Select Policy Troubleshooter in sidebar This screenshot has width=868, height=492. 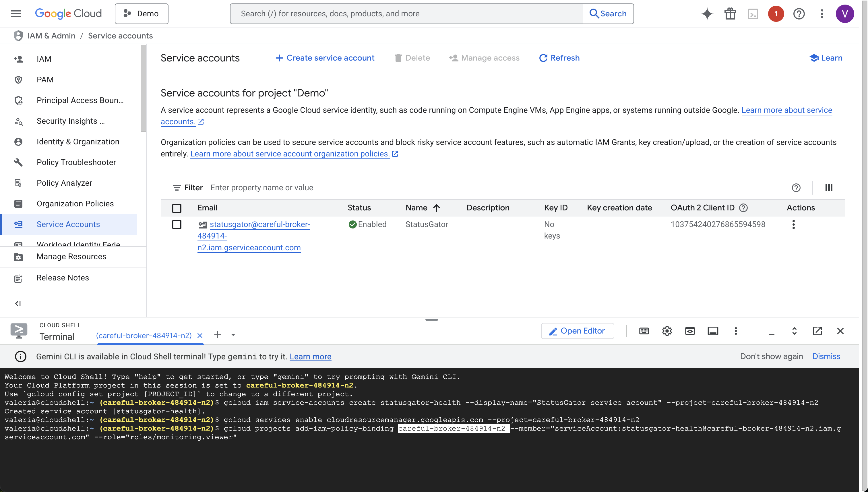(x=76, y=162)
